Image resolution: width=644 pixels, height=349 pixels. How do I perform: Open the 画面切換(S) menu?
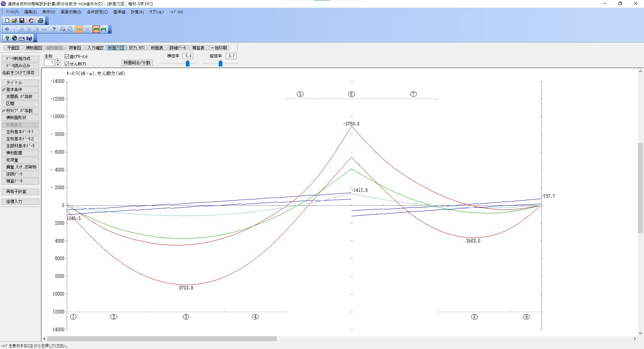71,12
